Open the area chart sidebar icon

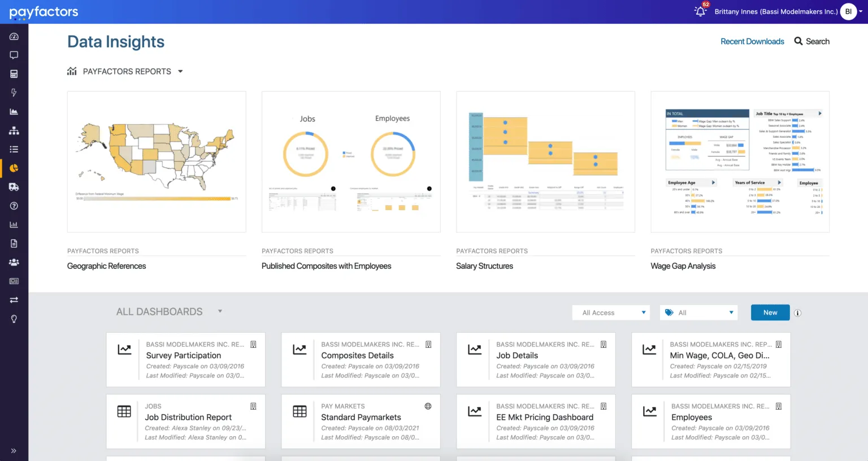pos(14,112)
